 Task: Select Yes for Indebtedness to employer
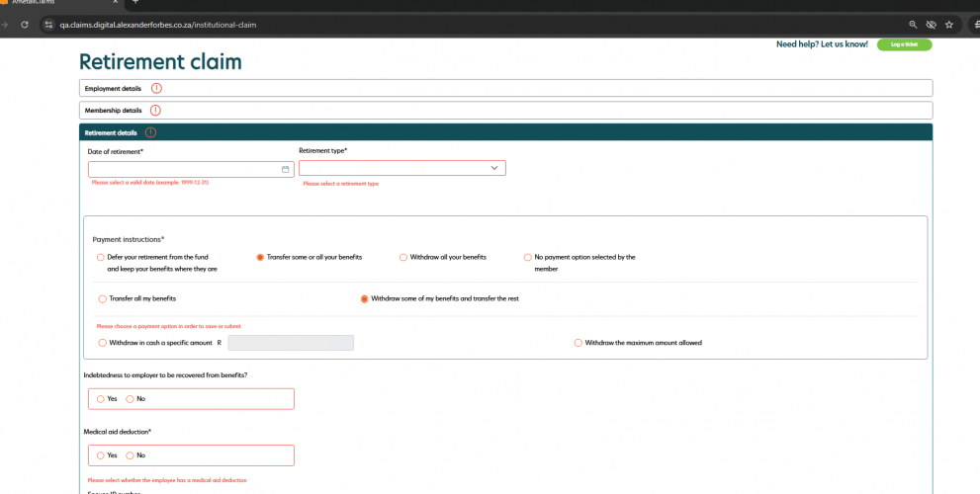point(101,399)
